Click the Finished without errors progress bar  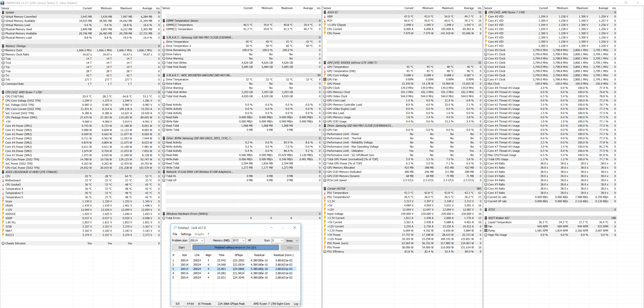[x=235, y=247]
